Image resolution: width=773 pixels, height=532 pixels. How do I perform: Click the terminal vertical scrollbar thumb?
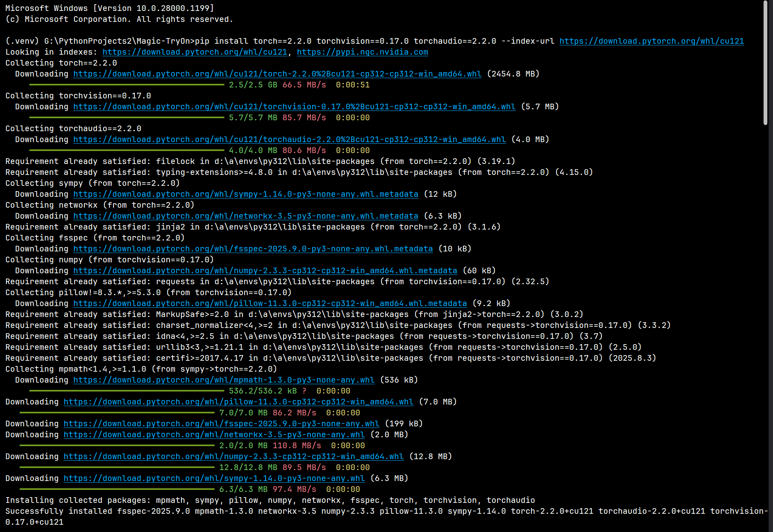[765, 63]
